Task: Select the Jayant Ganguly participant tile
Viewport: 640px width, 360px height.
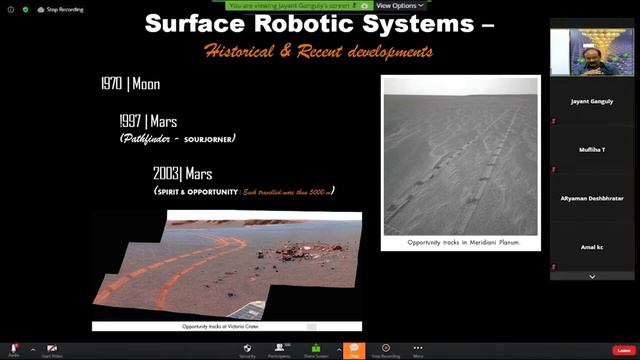Action: [592, 101]
